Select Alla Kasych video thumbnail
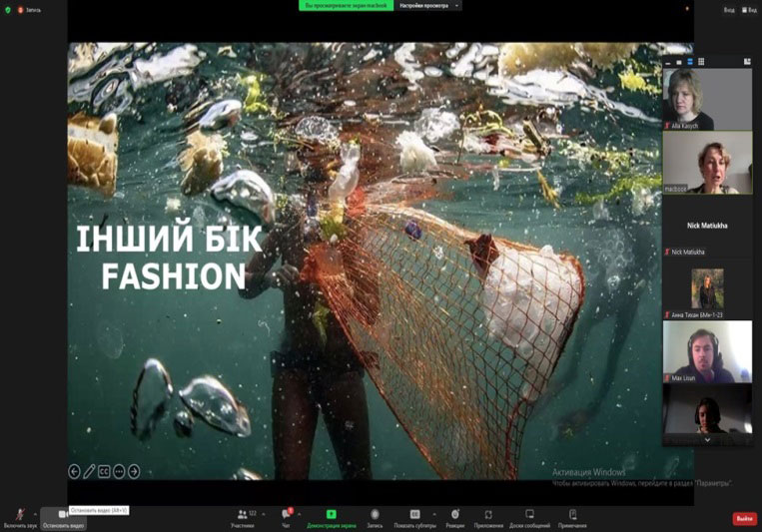 [707, 99]
